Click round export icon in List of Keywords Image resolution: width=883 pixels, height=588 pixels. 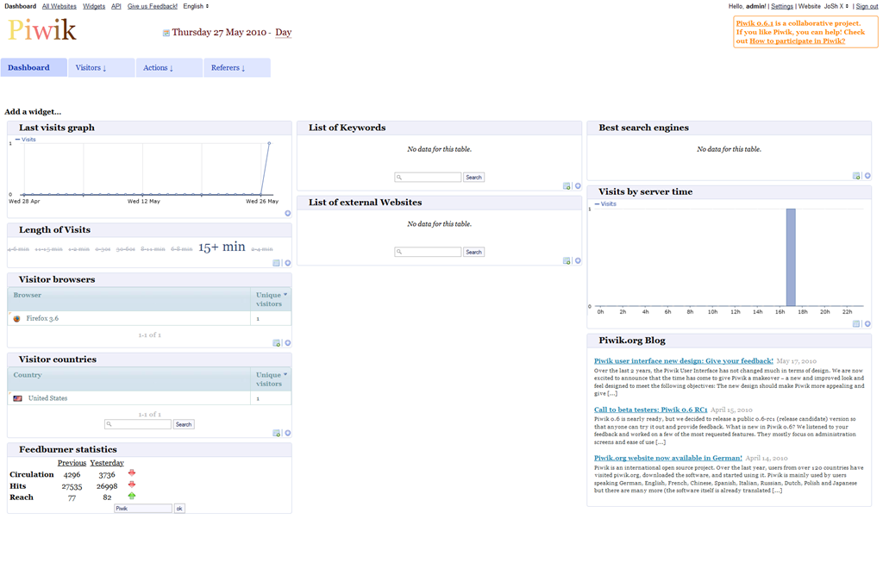click(578, 186)
